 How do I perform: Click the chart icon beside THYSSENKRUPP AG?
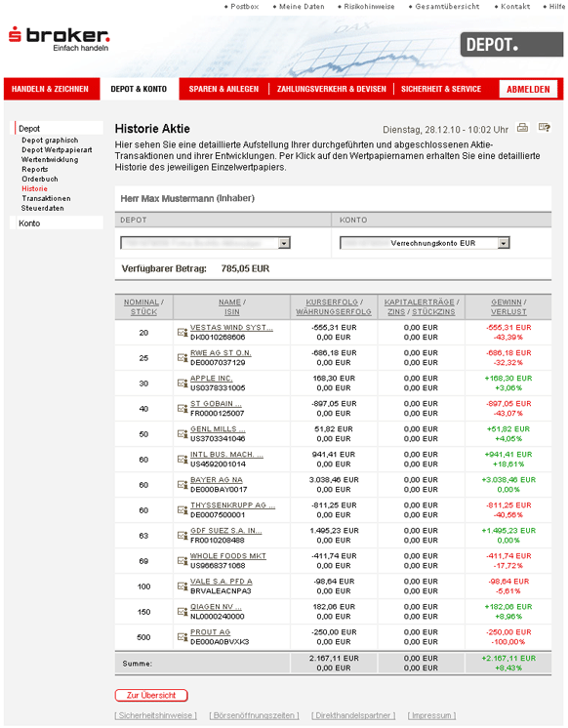183,510
